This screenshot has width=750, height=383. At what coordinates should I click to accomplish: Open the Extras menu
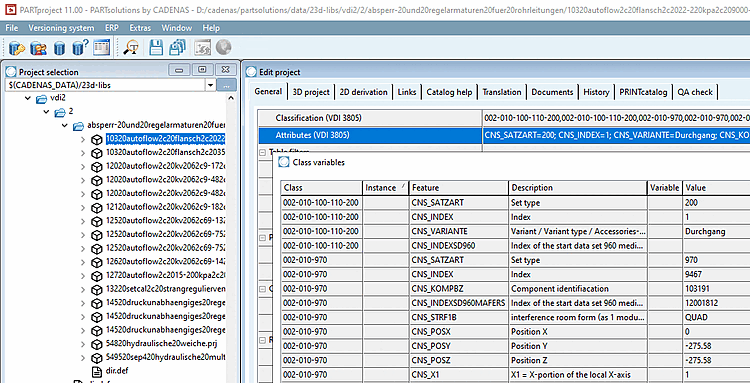[x=141, y=28]
